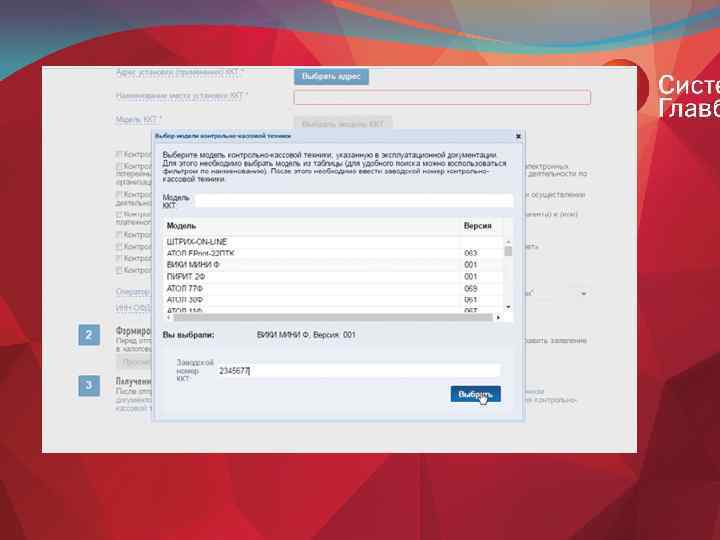
Task: Click the selected 'ВИКИ МИНИ Ф Версия: 001' text
Action: click(306, 335)
